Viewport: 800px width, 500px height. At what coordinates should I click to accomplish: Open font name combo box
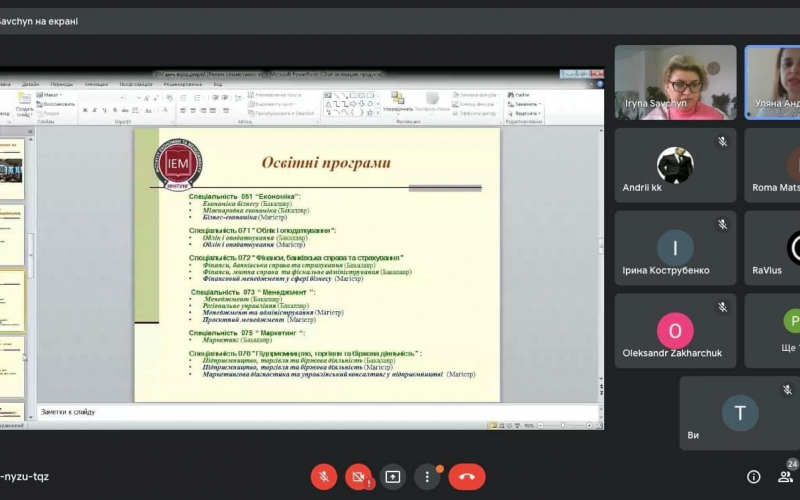(x=103, y=97)
